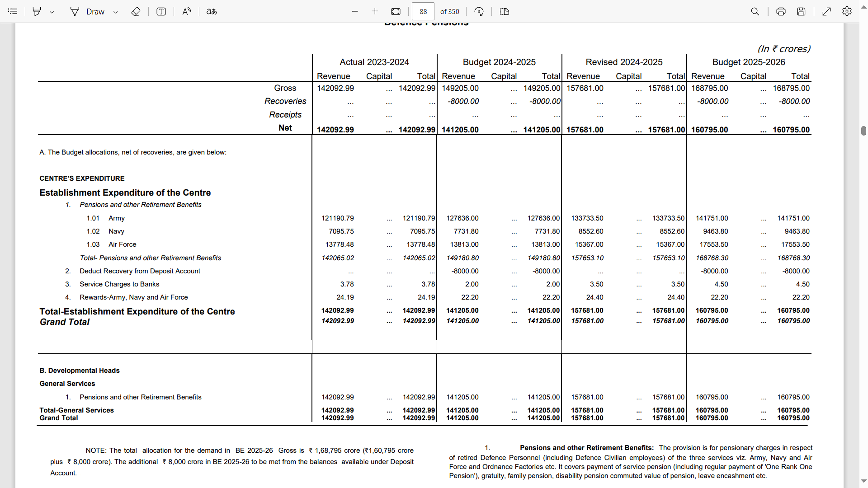Select the Eraser tool
Image resolution: width=868 pixels, height=488 pixels.
136,11
